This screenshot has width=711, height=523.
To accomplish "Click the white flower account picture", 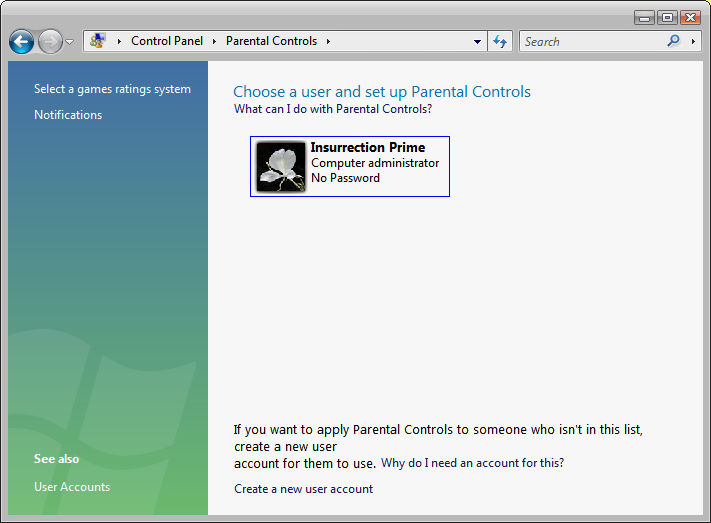I will tap(281, 166).
